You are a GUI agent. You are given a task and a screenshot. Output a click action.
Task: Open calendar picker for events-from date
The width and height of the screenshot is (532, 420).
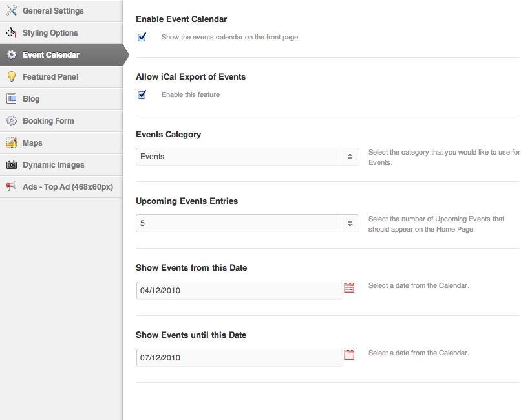(x=349, y=287)
